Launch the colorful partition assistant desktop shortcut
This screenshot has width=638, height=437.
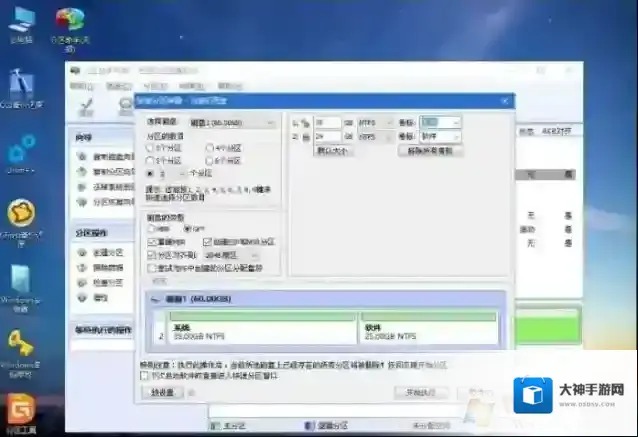click(x=68, y=22)
